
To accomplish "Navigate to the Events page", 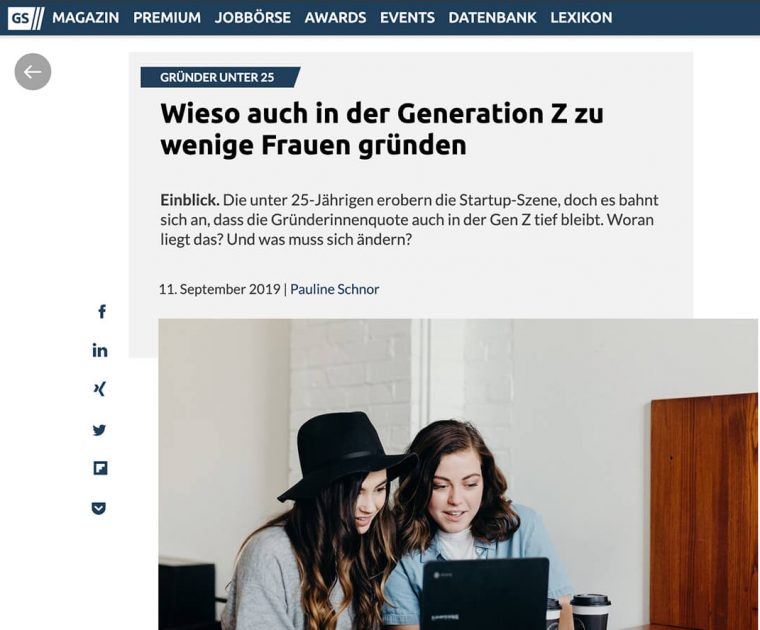I will [407, 18].
